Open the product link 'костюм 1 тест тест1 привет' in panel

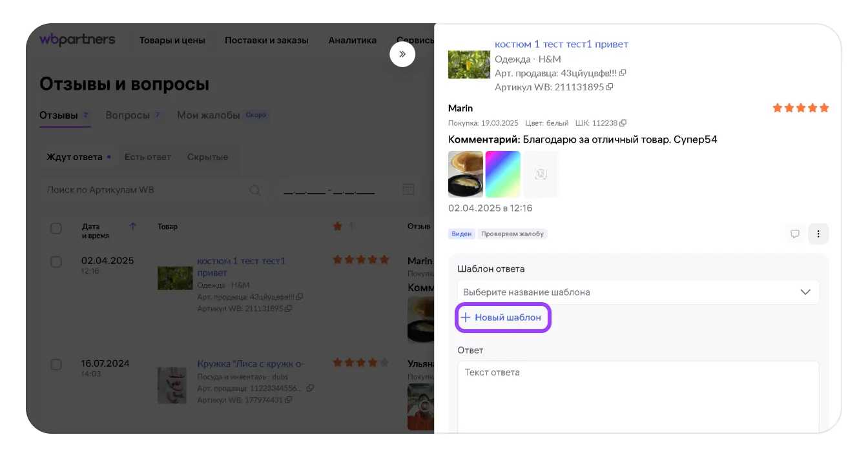click(561, 44)
